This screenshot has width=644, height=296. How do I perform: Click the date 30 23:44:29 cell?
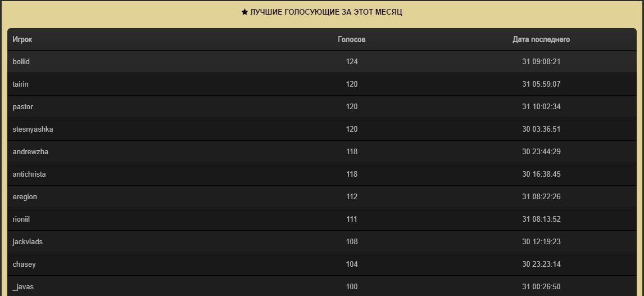tap(541, 152)
